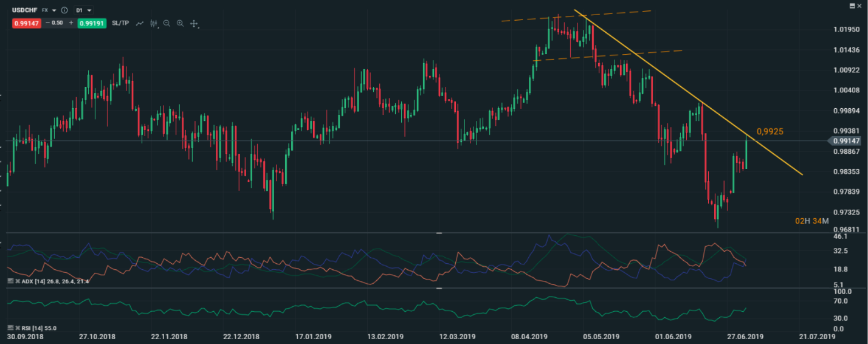
Task: Click the current price tag 0.99147 on axis
Action: click(x=846, y=141)
